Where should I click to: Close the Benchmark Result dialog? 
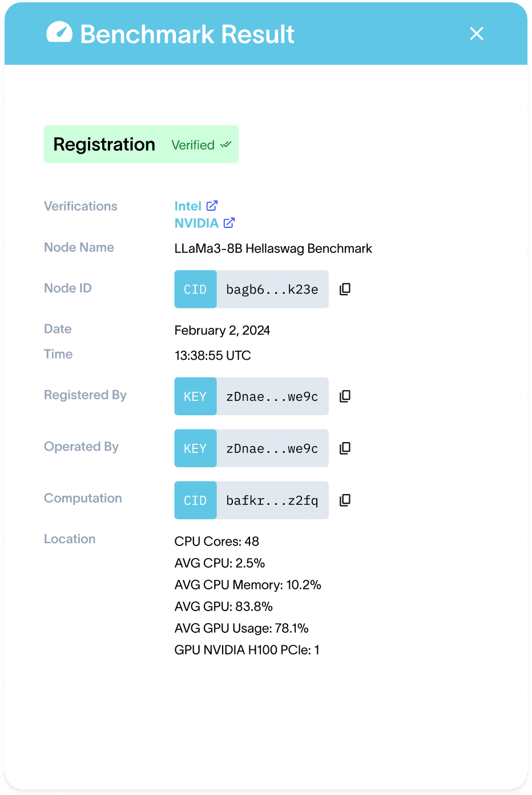[x=476, y=34]
